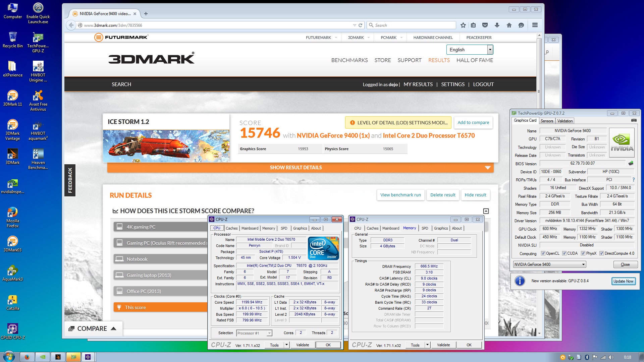Expand SHOW RESULT DETAILS bar
Screen dimensions: 644x362
coord(300,167)
